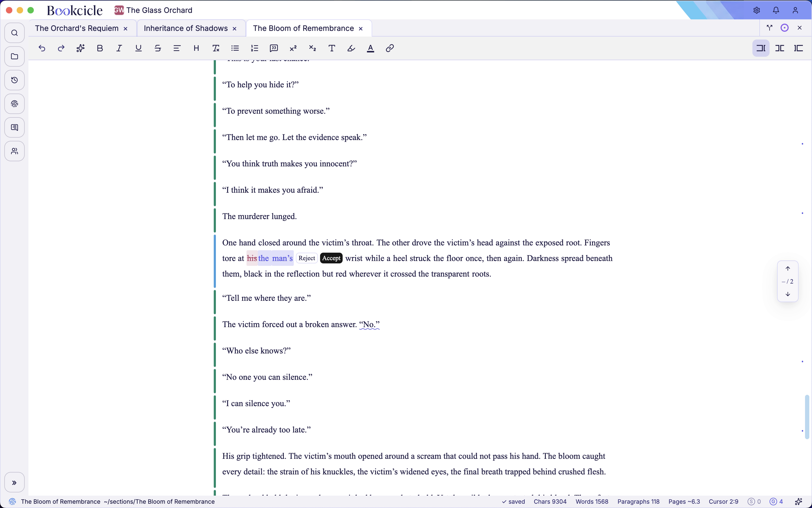Toggle subscript formatting
Screen dimensions: 812x508
(313, 48)
